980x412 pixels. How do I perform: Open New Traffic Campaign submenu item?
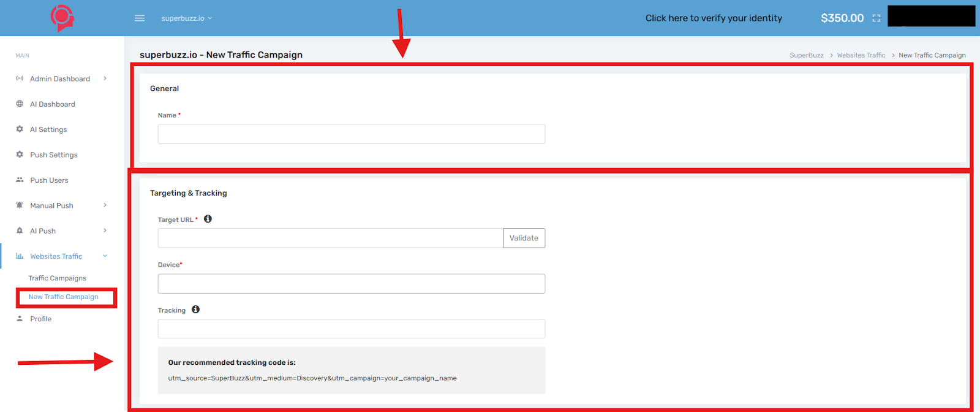point(63,297)
